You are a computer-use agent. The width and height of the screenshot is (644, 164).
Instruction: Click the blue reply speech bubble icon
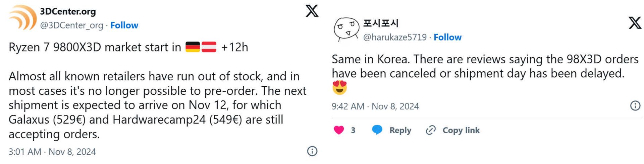(377, 130)
